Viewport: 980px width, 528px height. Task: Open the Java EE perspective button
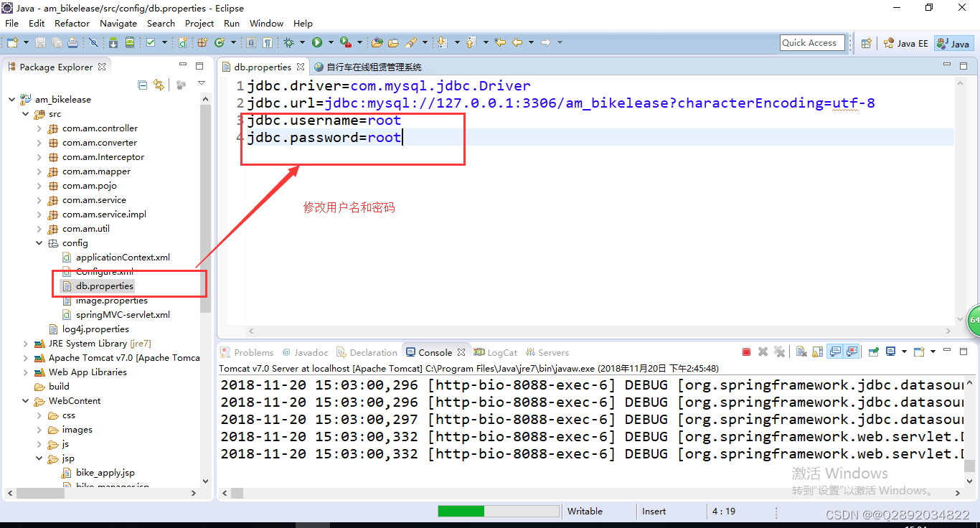tap(905, 43)
